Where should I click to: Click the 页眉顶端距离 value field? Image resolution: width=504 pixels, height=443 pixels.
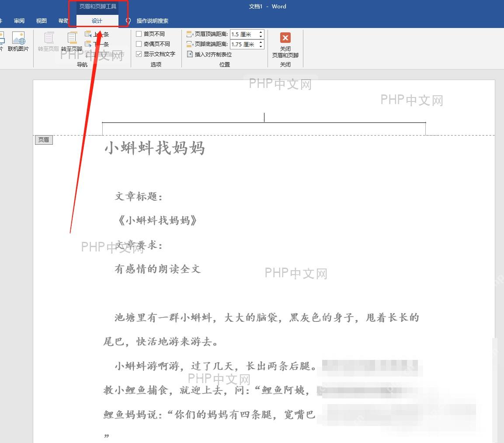point(243,34)
